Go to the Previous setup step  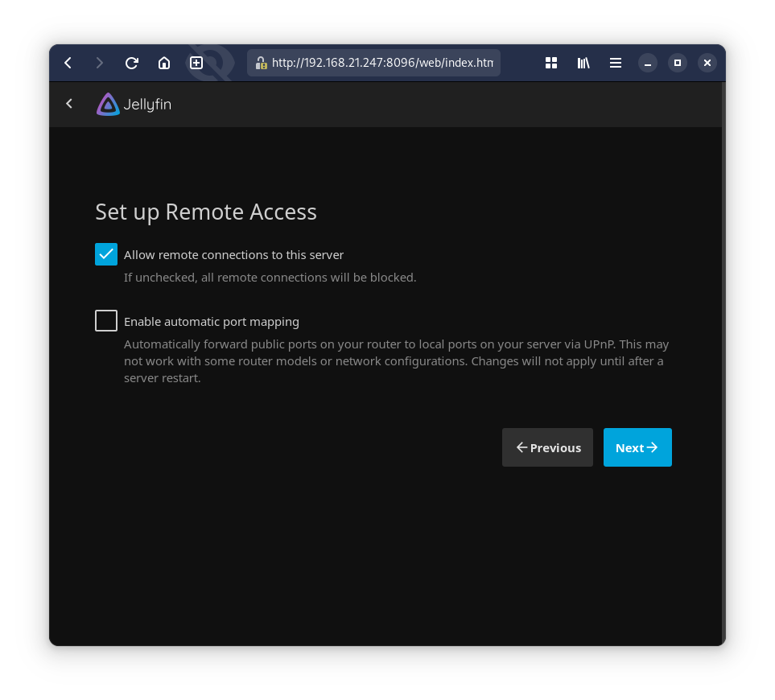547,447
